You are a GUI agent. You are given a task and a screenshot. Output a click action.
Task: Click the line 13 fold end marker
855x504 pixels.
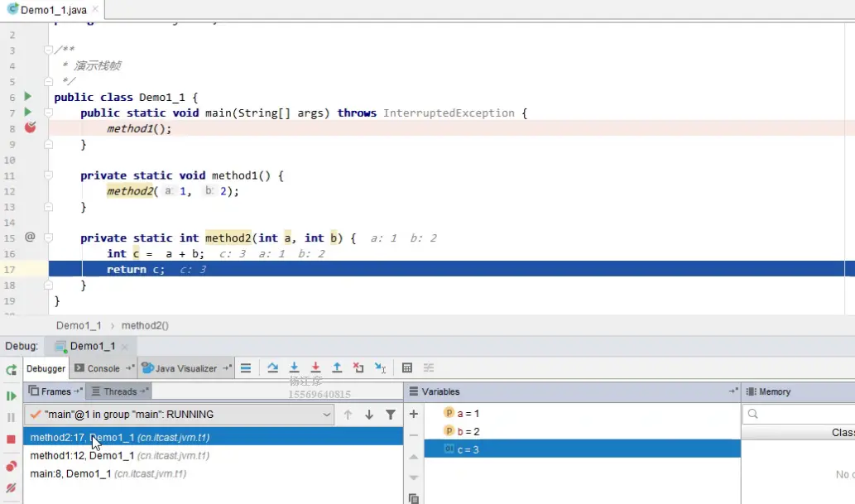48,207
